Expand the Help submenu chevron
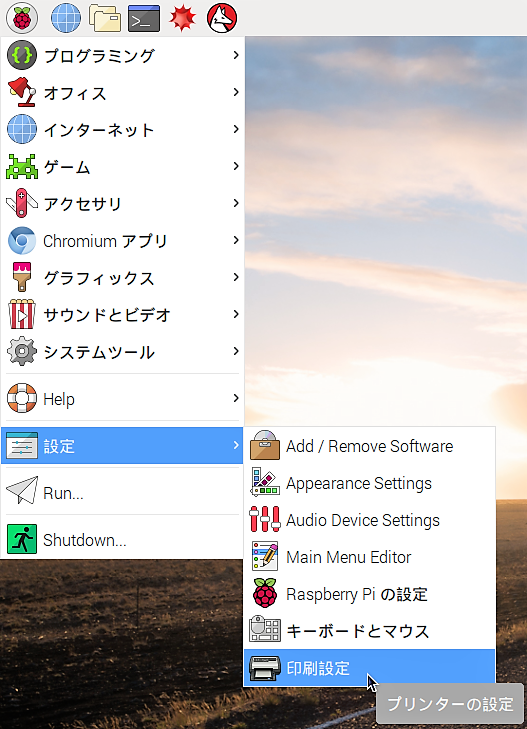 236,398
